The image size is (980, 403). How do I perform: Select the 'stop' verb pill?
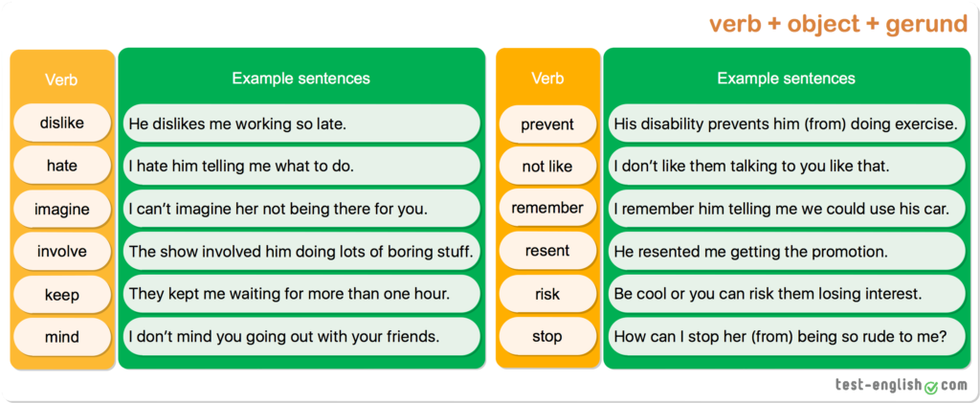(547, 337)
